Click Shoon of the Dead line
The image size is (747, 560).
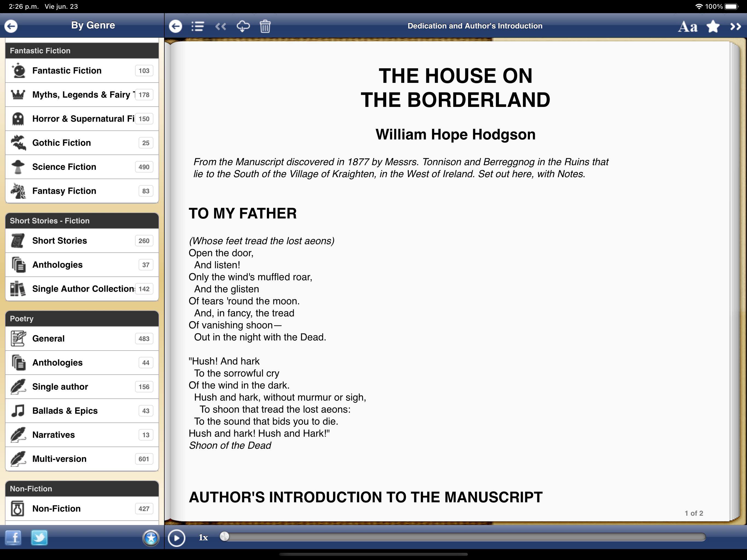[x=230, y=445]
